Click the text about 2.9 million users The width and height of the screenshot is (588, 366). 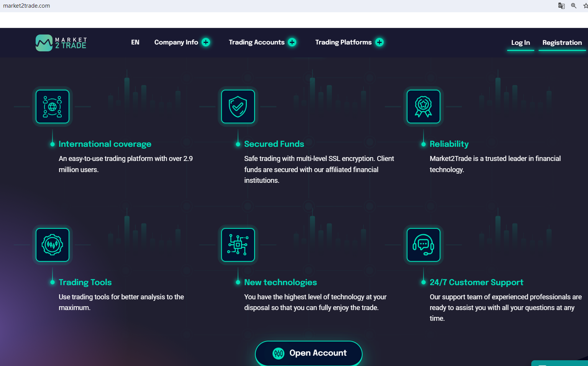coord(126,164)
